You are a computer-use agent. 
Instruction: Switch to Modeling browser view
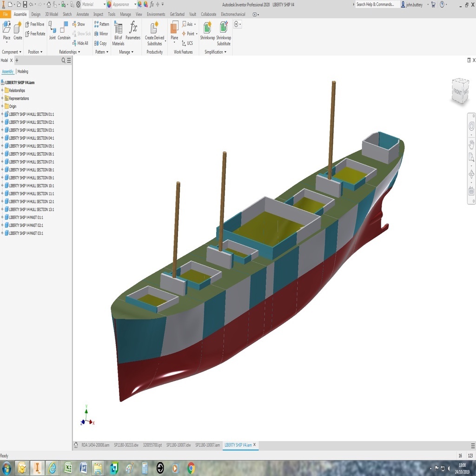coord(23,71)
